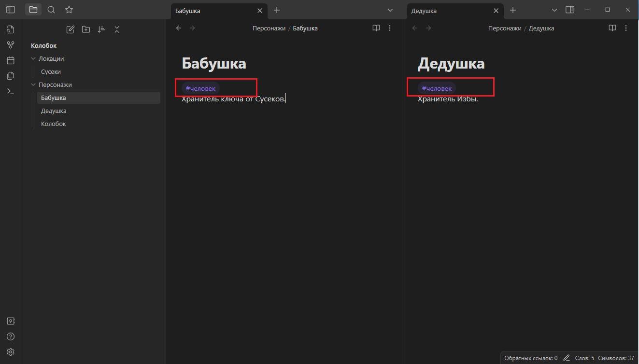This screenshot has height=364, width=639.
Task: Open Obsidian settings gear icon
Action: [11, 352]
